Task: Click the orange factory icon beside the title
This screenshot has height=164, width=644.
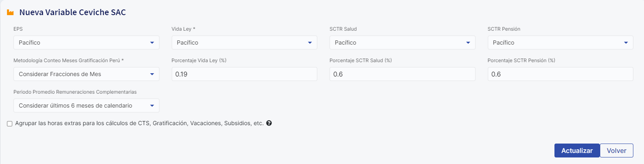Action: 10,13
